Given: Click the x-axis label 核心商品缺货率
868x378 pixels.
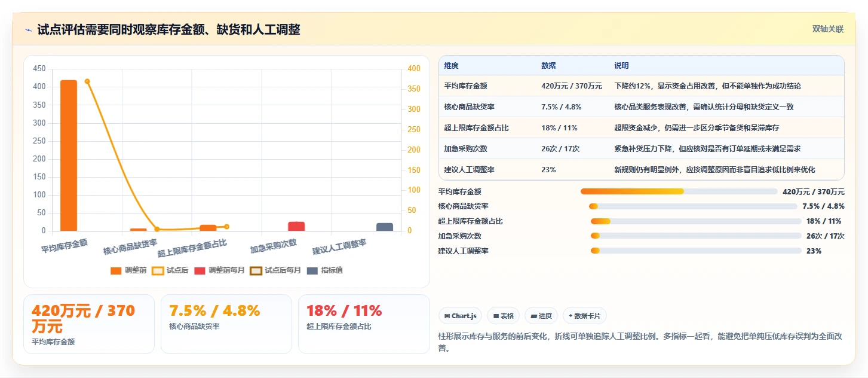Looking at the screenshot, I should (x=130, y=247).
